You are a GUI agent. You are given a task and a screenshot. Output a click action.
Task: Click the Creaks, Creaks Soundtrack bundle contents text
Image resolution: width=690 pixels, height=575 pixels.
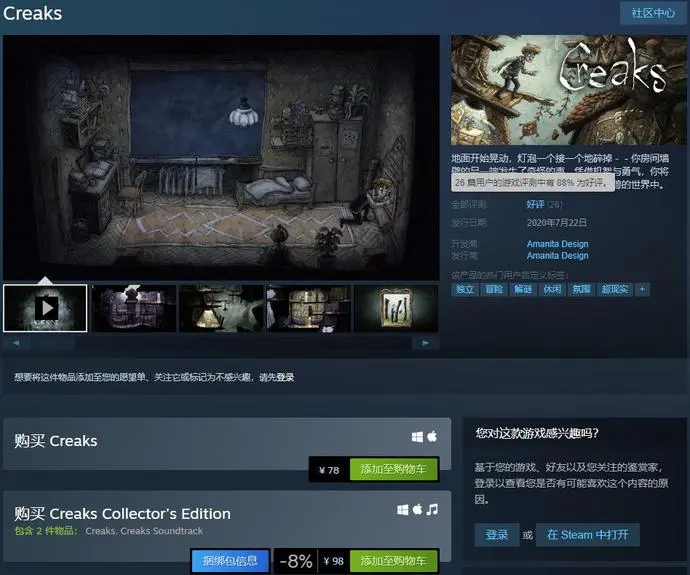(x=144, y=531)
